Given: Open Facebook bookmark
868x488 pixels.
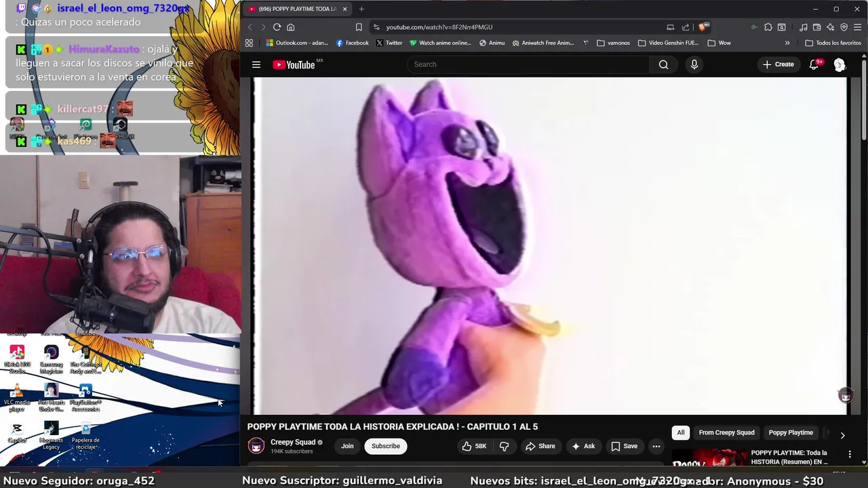Looking at the screenshot, I should (352, 43).
